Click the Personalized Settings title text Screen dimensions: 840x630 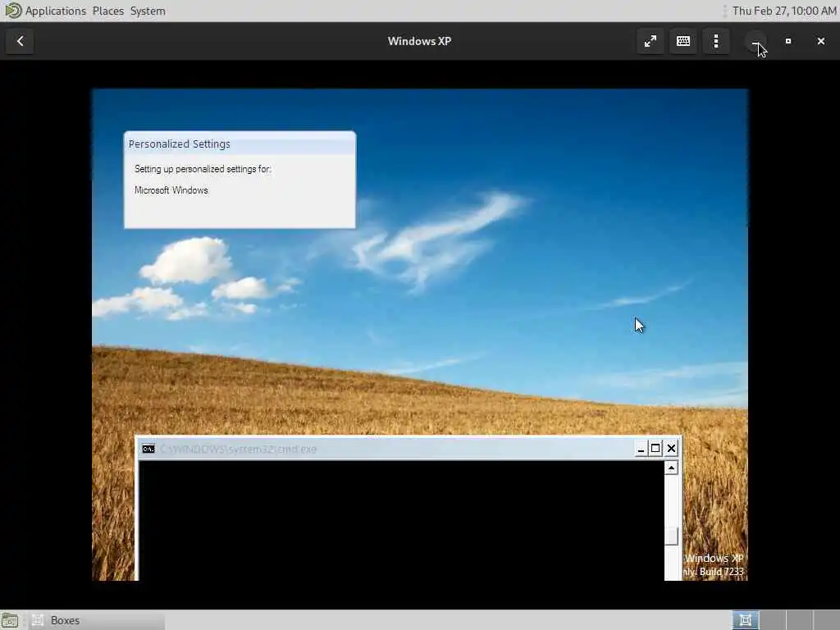click(180, 144)
